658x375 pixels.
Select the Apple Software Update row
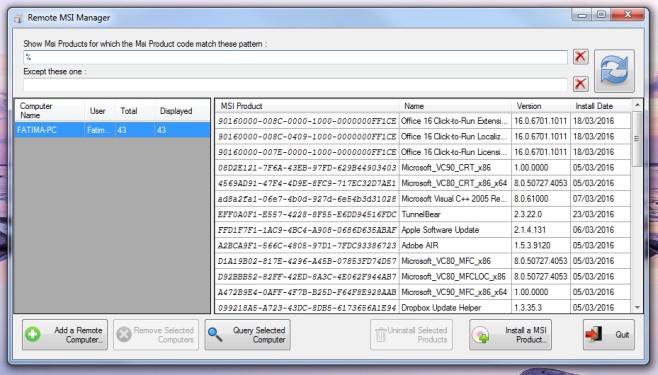click(x=423, y=229)
